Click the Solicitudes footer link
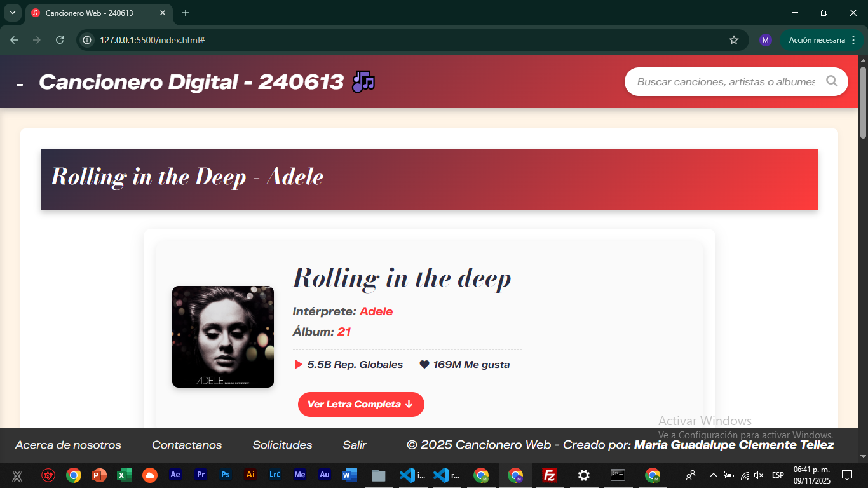 point(282,445)
